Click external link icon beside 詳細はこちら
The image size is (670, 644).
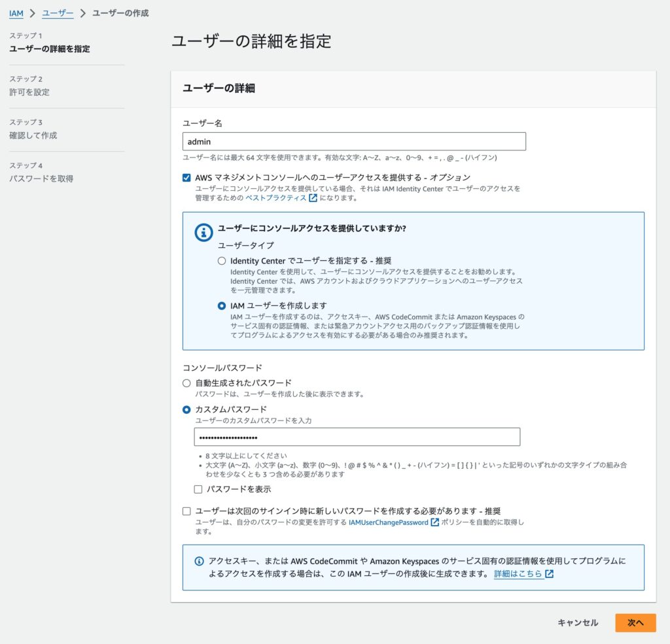coord(549,573)
